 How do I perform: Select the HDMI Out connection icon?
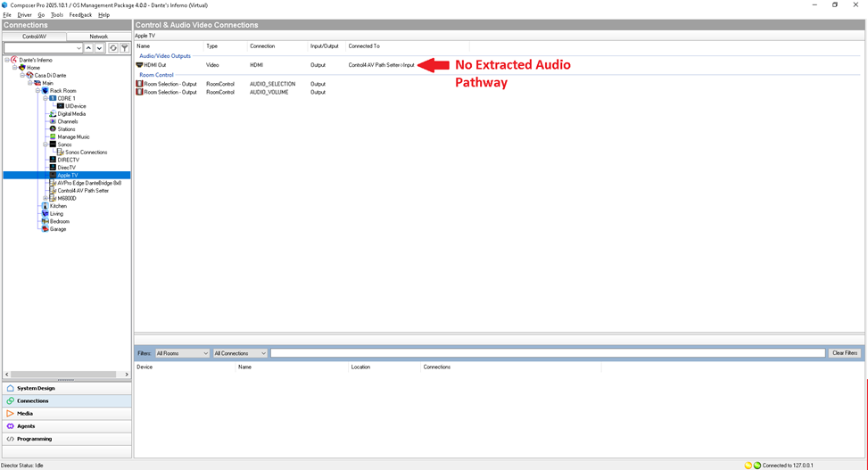click(139, 65)
